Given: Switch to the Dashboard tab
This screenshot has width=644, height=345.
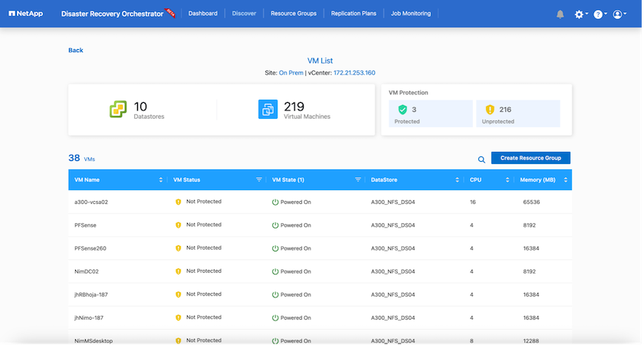Looking at the screenshot, I should click(x=203, y=14).
